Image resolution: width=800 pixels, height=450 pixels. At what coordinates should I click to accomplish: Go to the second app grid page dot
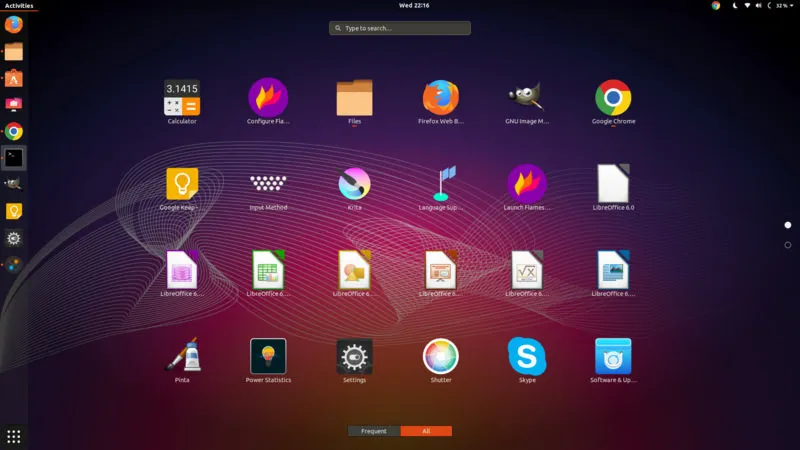[x=788, y=245]
